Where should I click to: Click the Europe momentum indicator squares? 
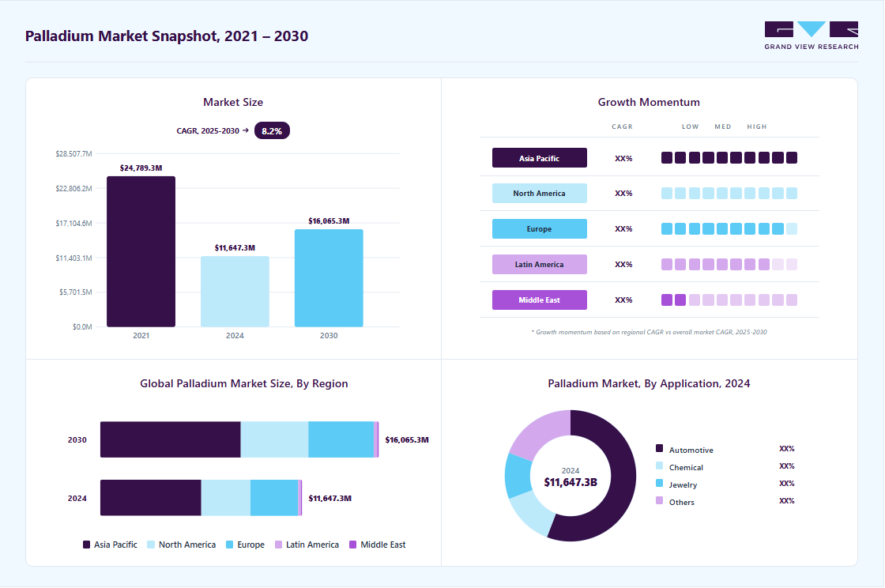pyautogui.click(x=729, y=228)
